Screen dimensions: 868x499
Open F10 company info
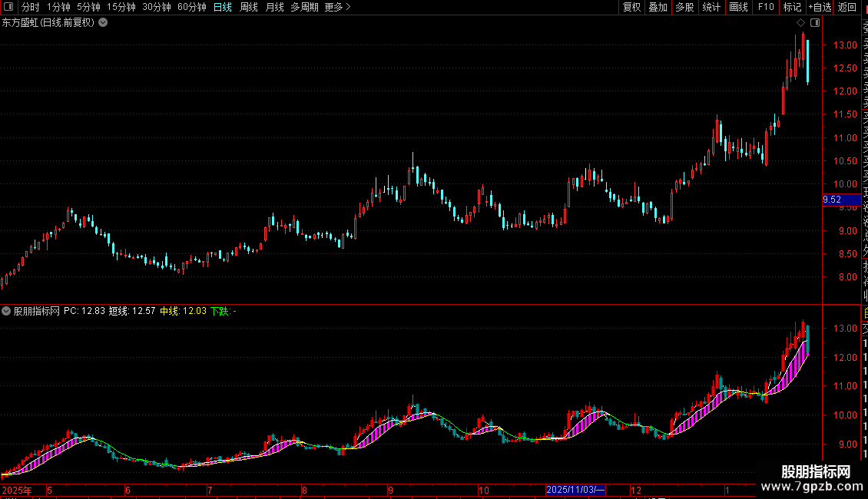pos(766,7)
